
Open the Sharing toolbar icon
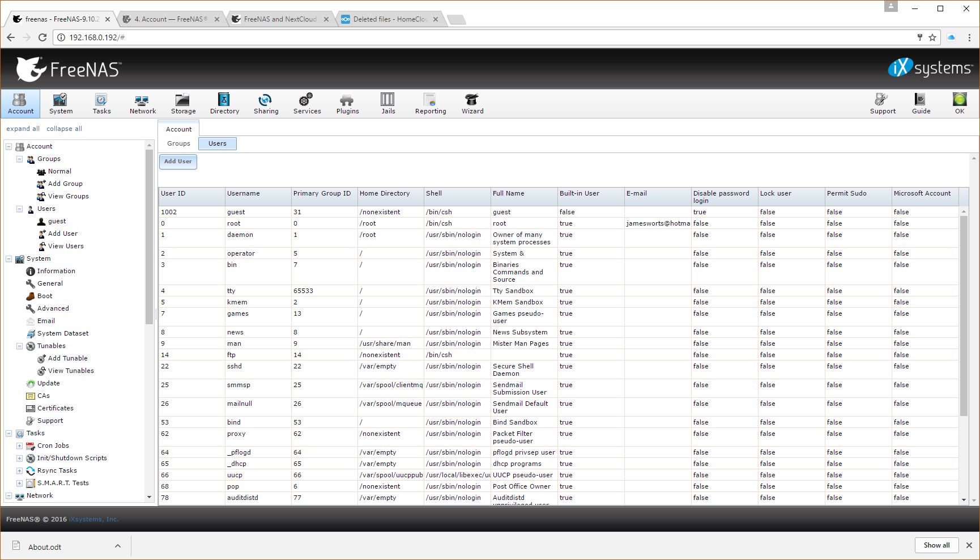tap(266, 104)
